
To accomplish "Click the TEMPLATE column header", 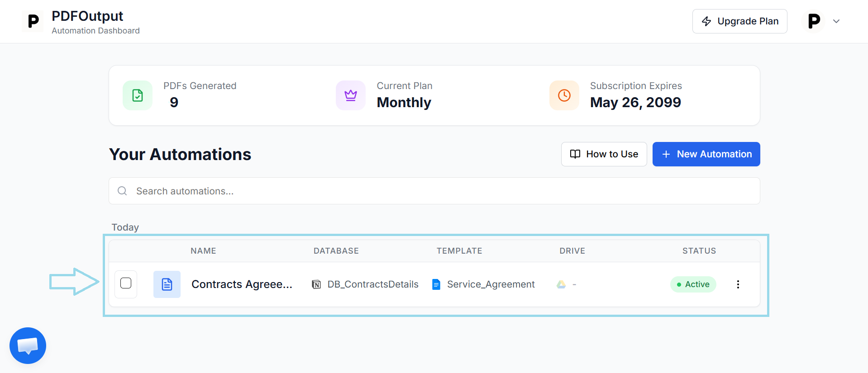I will tap(459, 251).
